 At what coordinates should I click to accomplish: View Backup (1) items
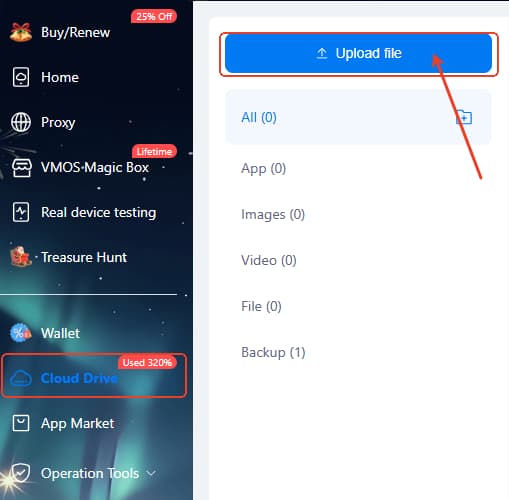pos(273,352)
